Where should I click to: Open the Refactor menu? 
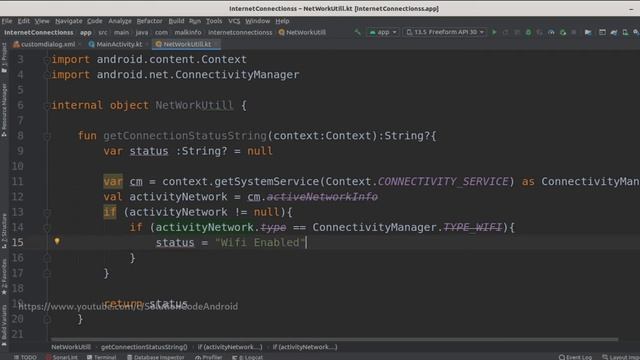149,21
